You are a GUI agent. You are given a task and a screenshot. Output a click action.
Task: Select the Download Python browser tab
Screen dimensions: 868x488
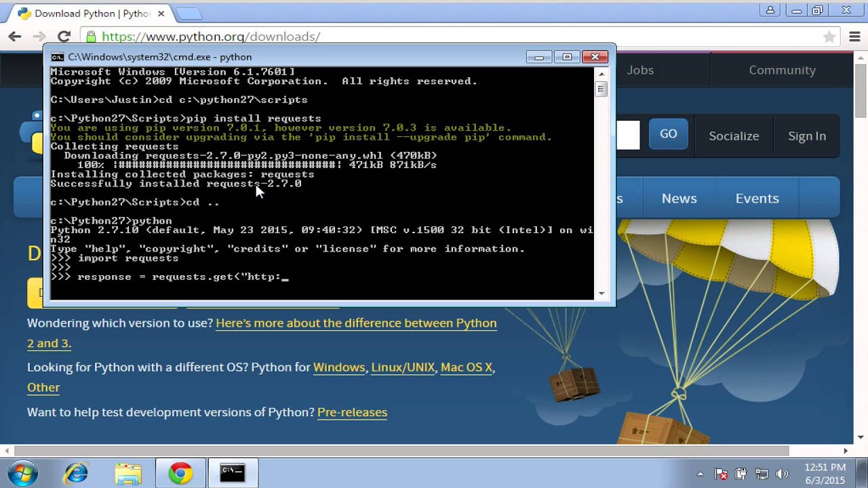pos(92,14)
